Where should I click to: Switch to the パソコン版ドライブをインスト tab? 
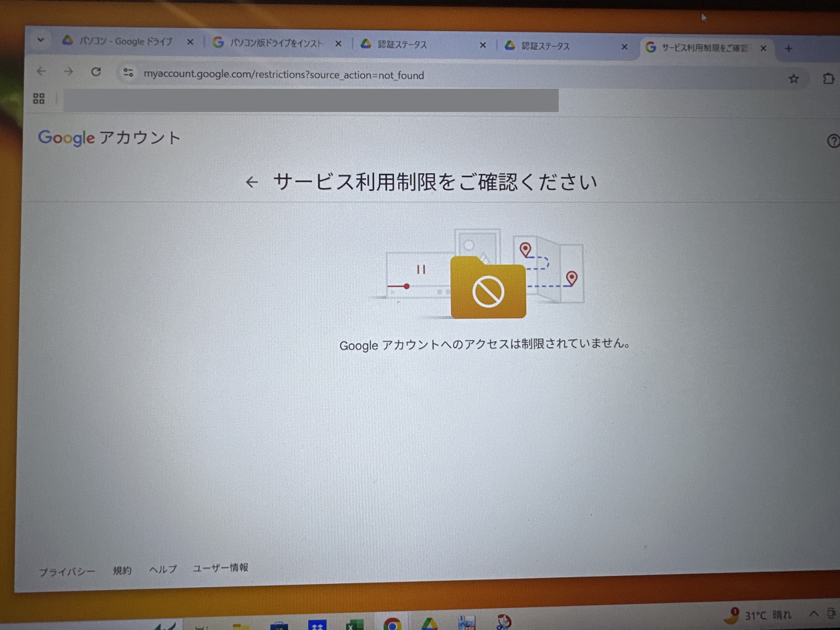click(x=276, y=43)
